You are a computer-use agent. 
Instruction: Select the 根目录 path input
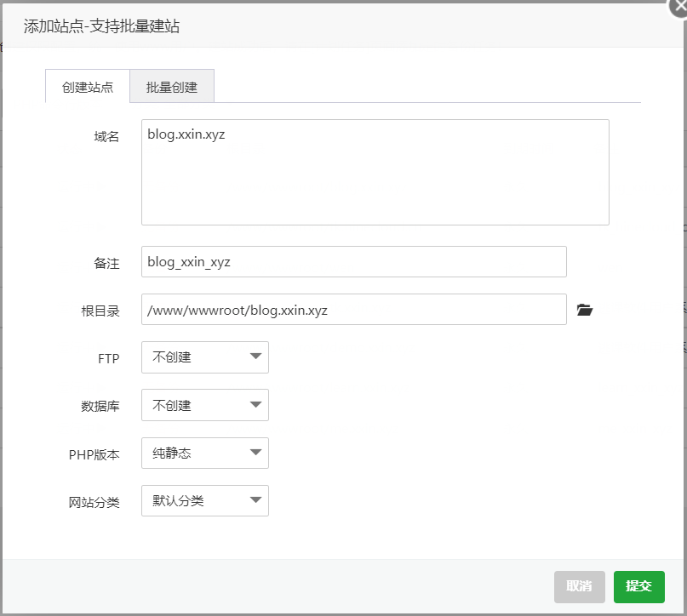tap(353, 310)
